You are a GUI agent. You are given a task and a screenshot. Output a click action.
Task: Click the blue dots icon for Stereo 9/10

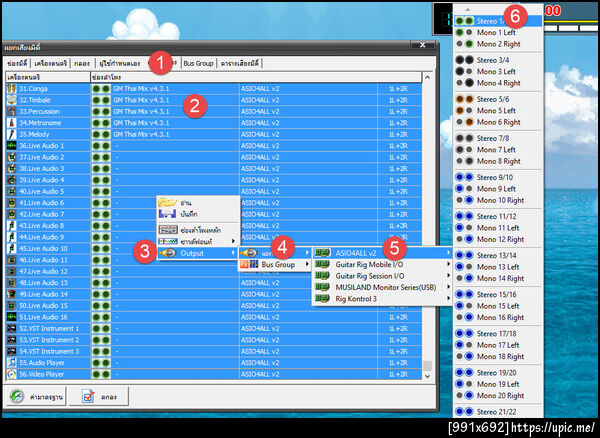[x=464, y=177]
